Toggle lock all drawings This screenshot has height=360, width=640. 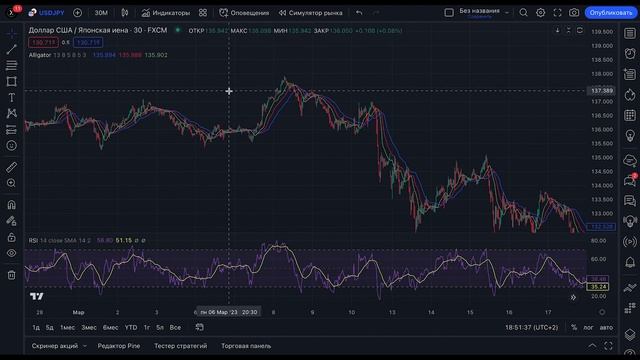[x=11, y=237]
